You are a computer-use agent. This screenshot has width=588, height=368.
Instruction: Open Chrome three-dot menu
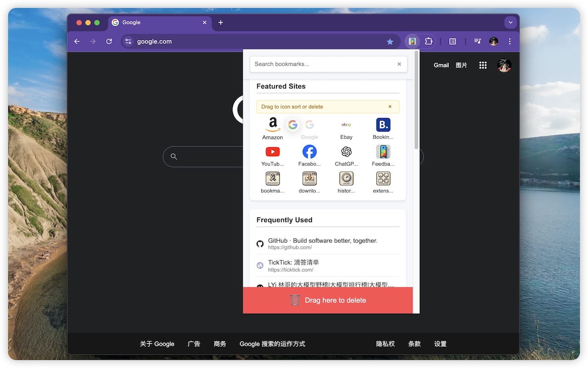(x=510, y=41)
